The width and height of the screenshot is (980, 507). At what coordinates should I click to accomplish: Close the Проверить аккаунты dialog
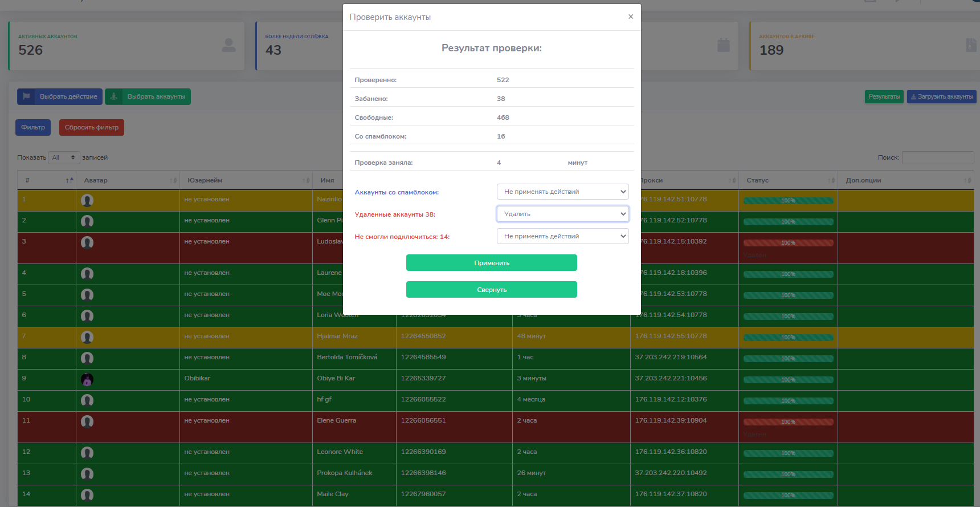630,17
